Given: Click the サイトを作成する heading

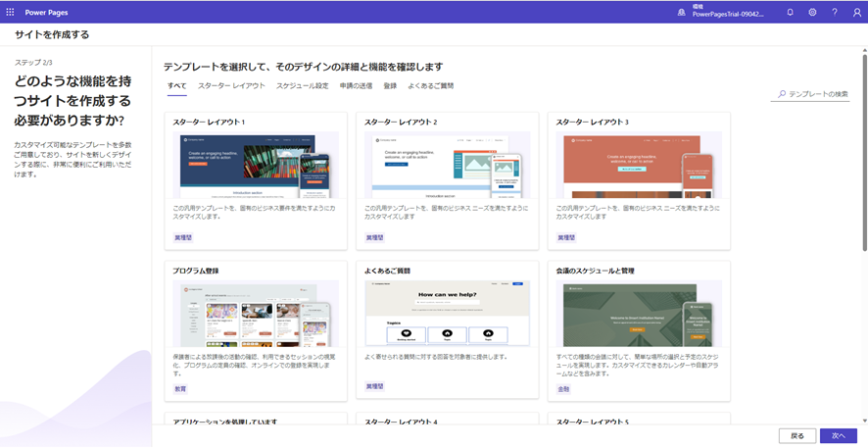Looking at the screenshot, I should coord(52,35).
